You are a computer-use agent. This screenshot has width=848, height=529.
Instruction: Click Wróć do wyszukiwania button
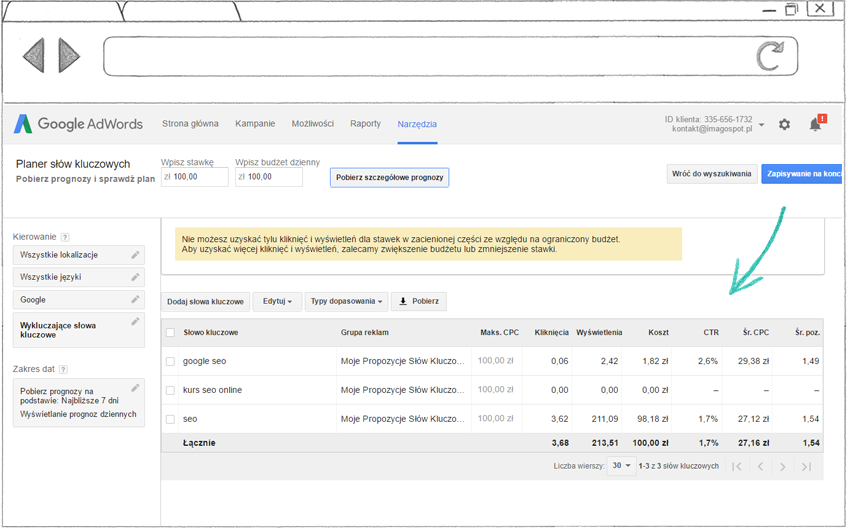pyautogui.click(x=712, y=174)
